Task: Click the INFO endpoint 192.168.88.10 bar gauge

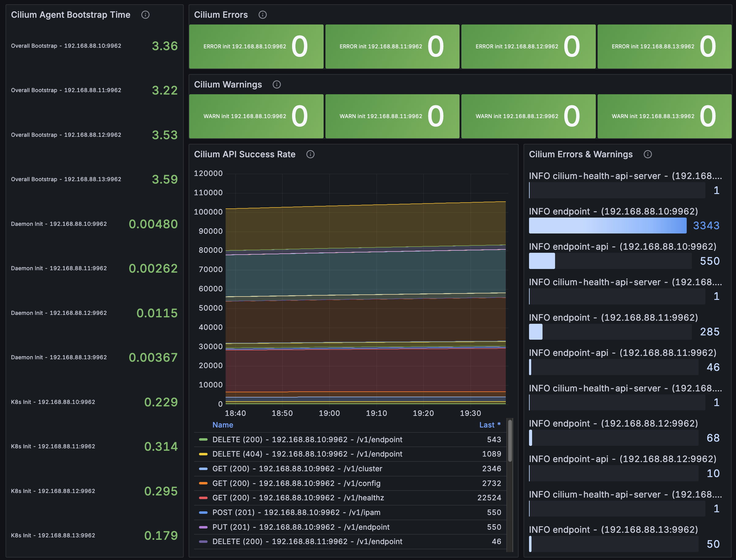Action: click(x=607, y=226)
